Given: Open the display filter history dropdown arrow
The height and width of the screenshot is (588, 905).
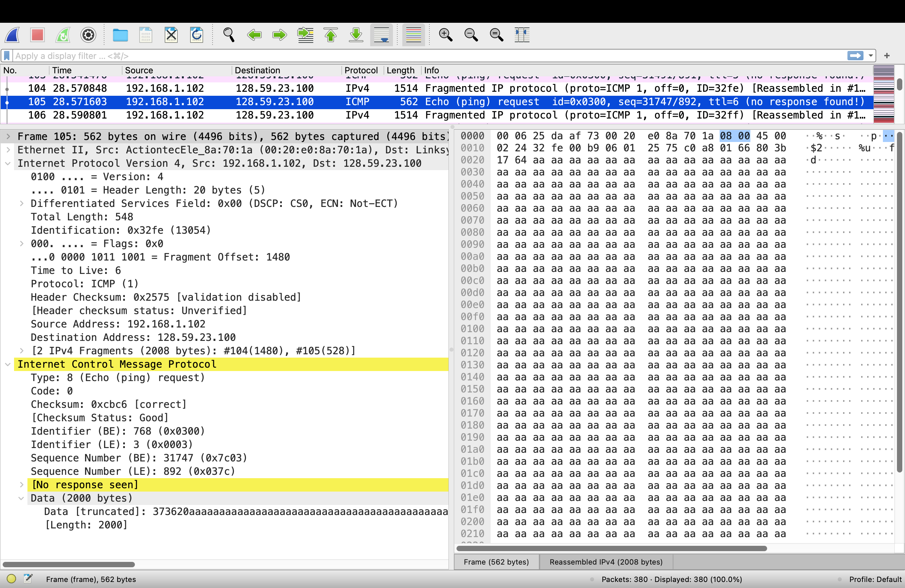Looking at the screenshot, I should click(x=871, y=56).
